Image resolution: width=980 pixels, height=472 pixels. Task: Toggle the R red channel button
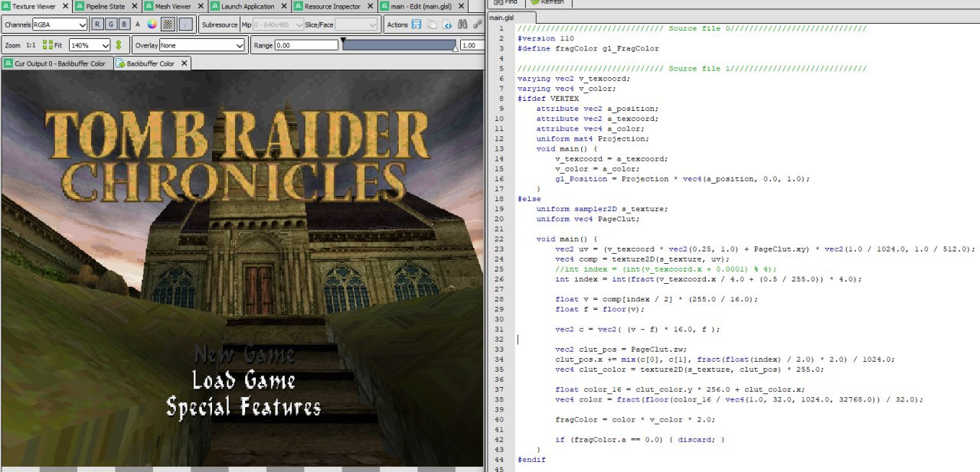pos(97,24)
